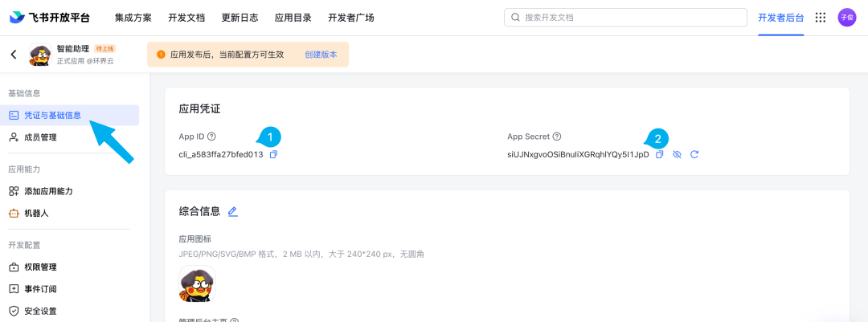
Task: Click the security shield icon in sidebar
Action: coord(14,311)
